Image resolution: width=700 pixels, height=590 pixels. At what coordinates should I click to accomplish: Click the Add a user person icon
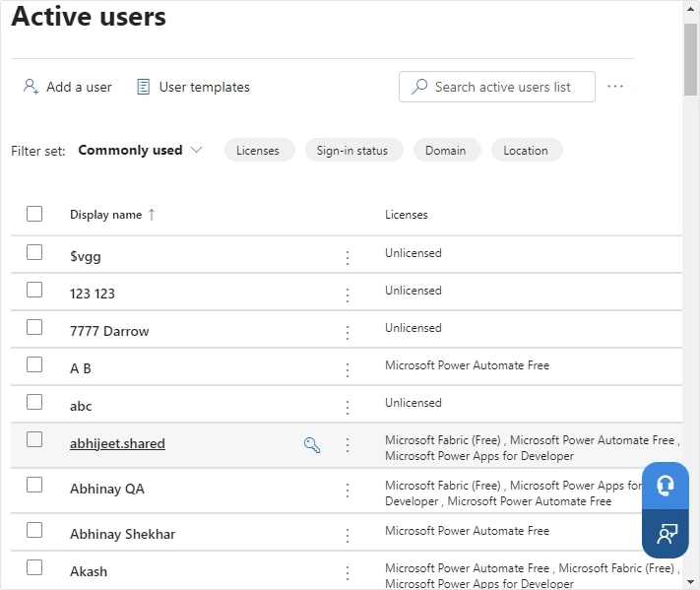pos(31,87)
